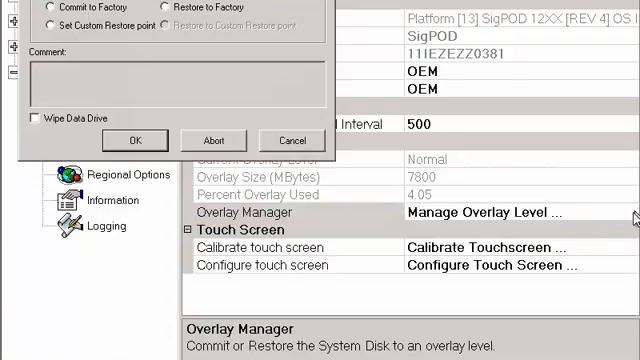Confirm the dialog with OK
Image resolution: width=640 pixels, height=360 pixels.
(135, 140)
